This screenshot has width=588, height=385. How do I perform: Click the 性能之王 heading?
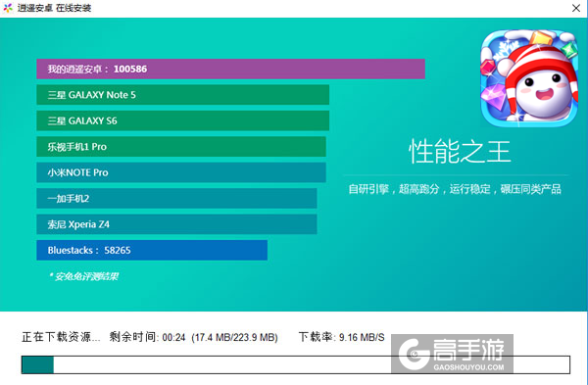tap(460, 152)
